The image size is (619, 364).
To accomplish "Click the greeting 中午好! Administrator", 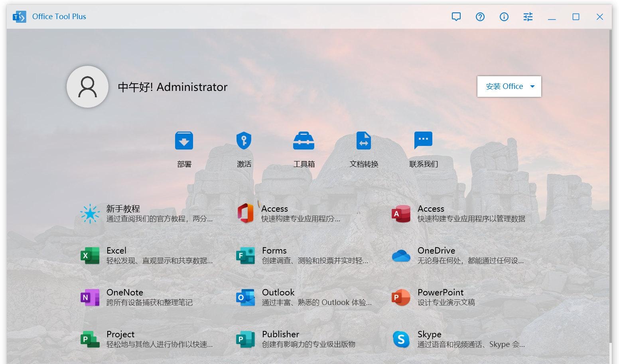I will 173,87.
